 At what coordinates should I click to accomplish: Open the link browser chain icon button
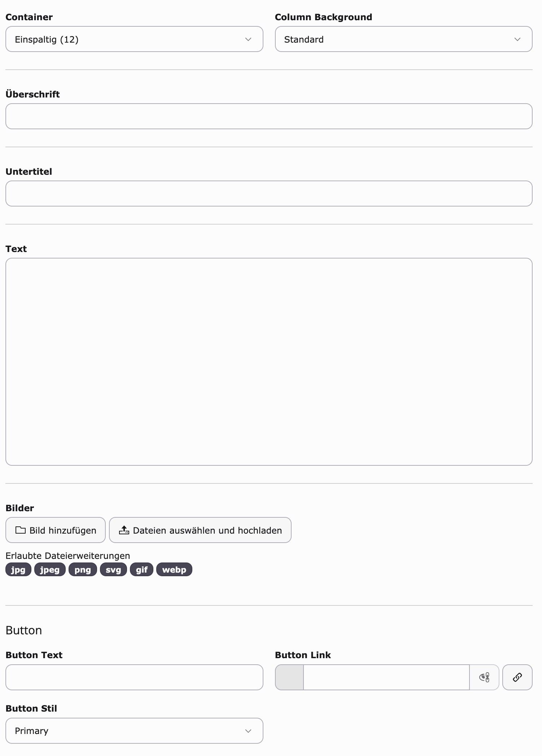[x=517, y=677]
